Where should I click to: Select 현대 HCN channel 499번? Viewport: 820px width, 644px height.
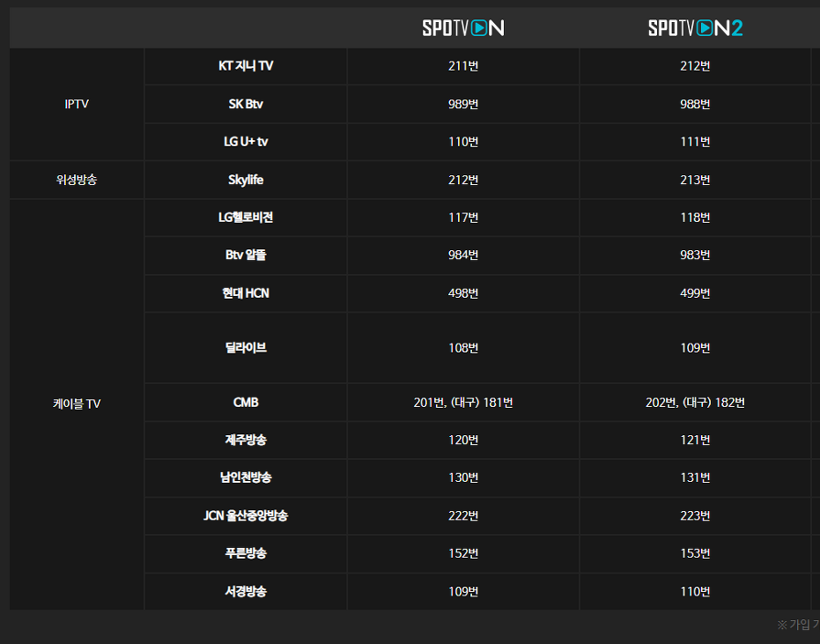pyautogui.click(x=695, y=293)
